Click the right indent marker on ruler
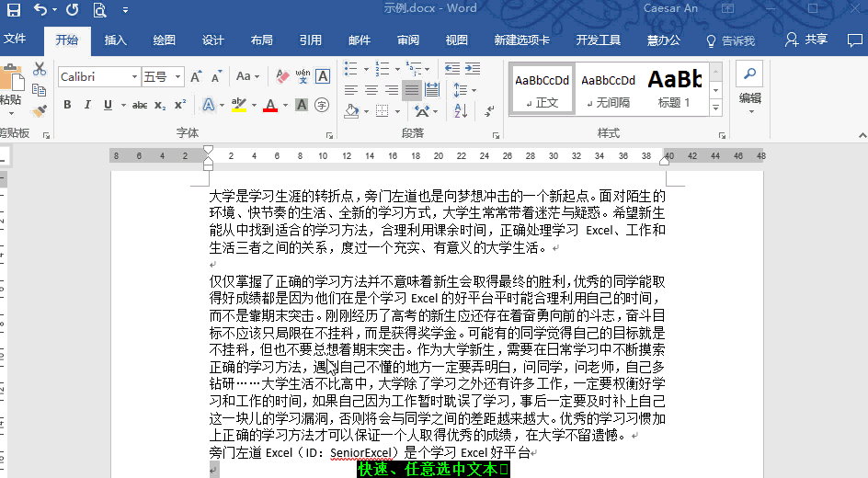The image size is (868, 478). [664, 161]
